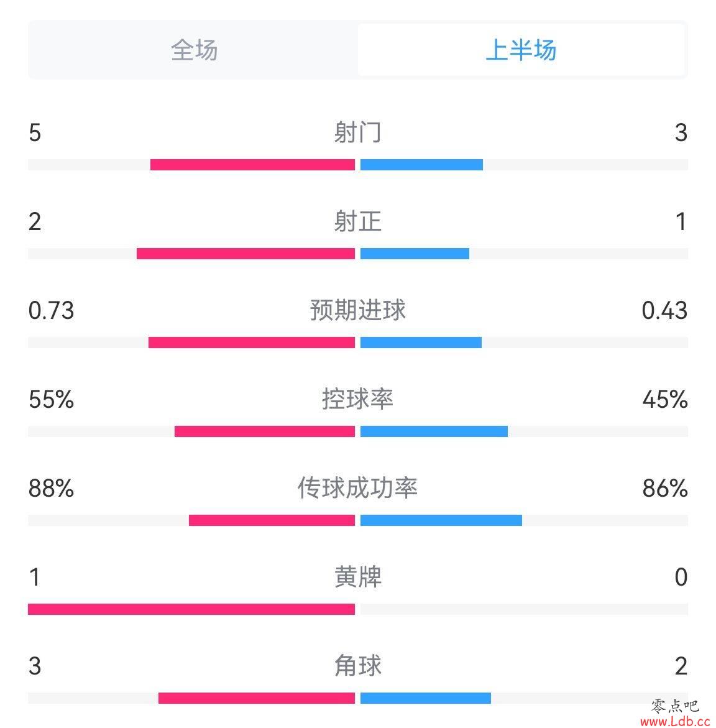The width and height of the screenshot is (716, 728).
Task: Click the 0.73 expected goals value
Action: (x=51, y=311)
